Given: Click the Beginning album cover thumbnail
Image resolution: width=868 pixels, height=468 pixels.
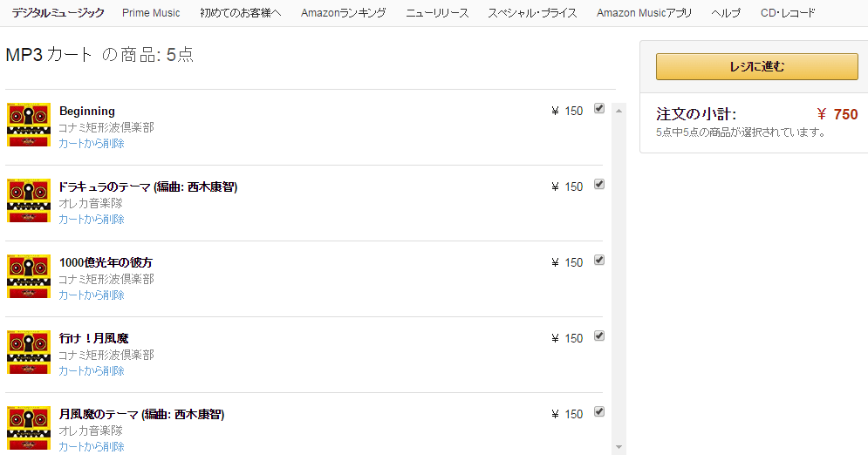Looking at the screenshot, I should [28, 125].
